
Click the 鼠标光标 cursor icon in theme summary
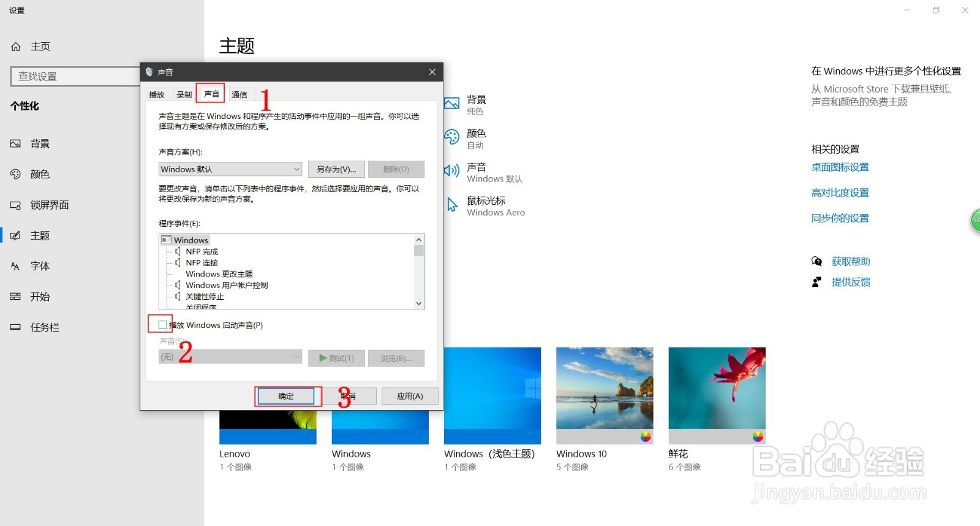[x=452, y=204]
